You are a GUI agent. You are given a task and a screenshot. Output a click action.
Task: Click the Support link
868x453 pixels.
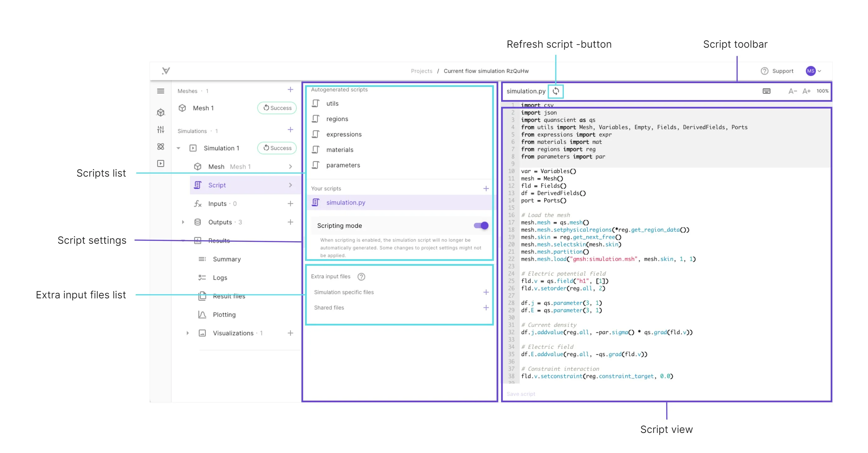pos(782,71)
